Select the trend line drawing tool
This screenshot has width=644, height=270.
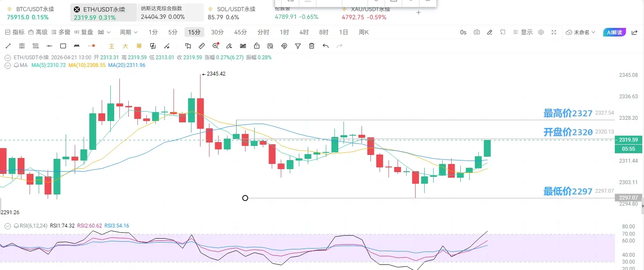[8, 46]
